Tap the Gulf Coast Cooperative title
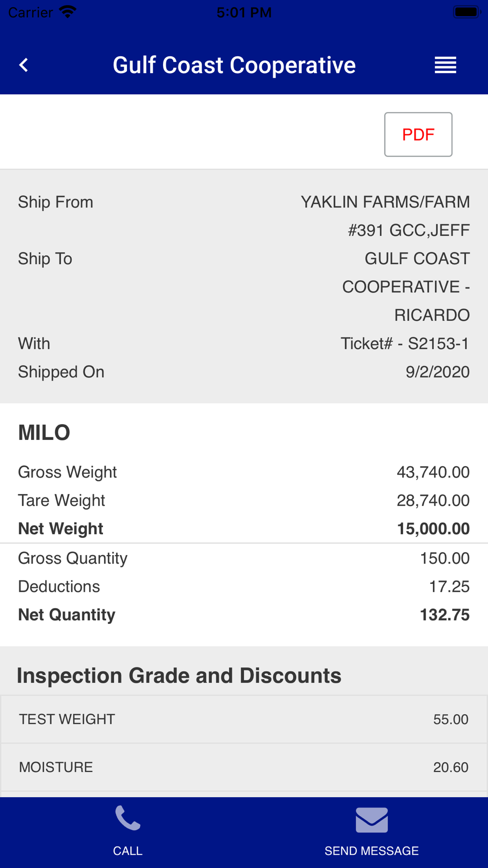Image resolution: width=488 pixels, height=868 pixels. [234, 65]
